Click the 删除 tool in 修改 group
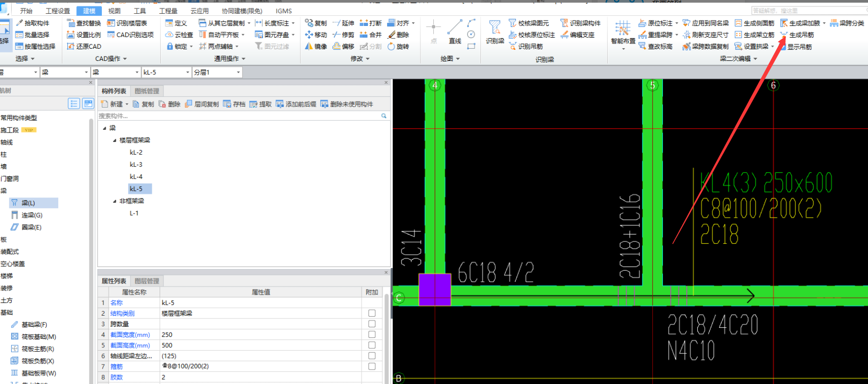The image size is (868, 384). [x=398, y=34]
